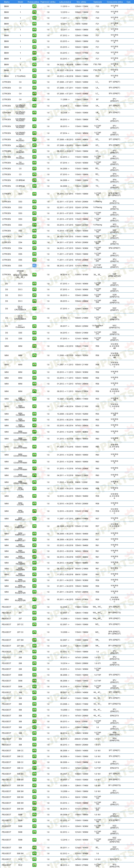Click the 'B7' body cell
This screenshot has width=134, height=868.
97,99
